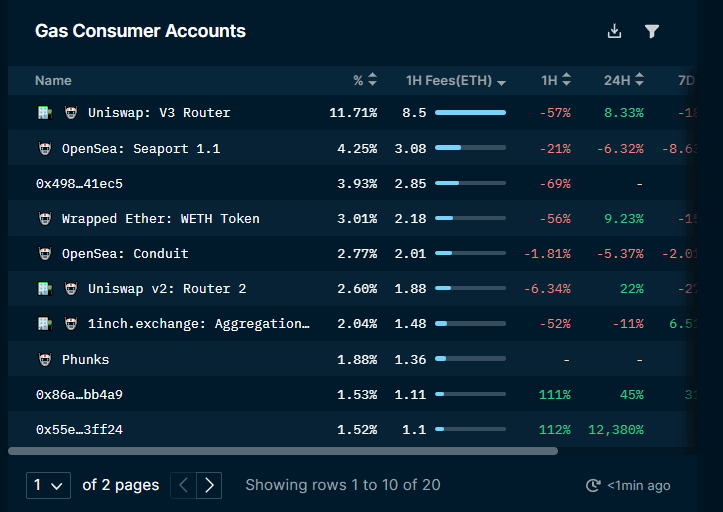Click 1H fees value 1.48

(x=410, y=324)
